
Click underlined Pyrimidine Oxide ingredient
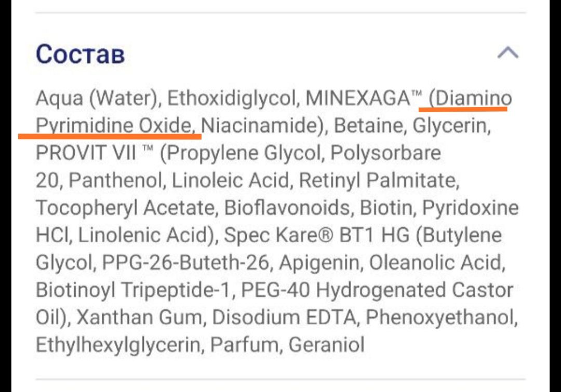pos(113,126)
